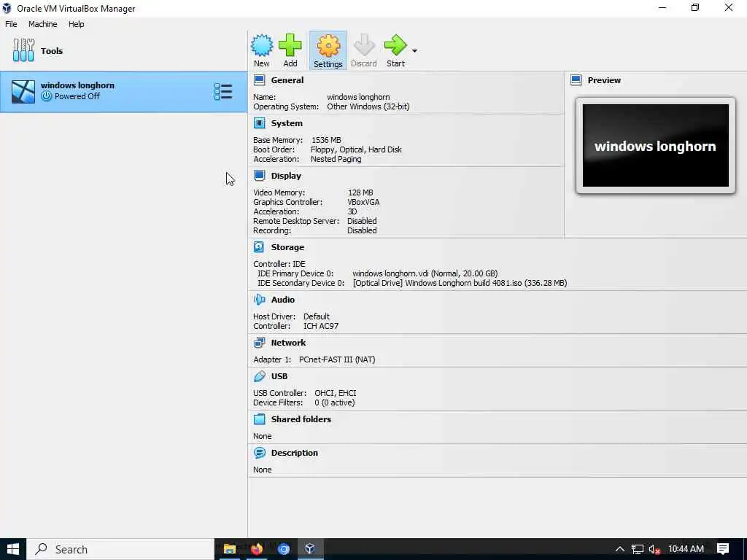Click the windows longhorn preview thumbnail
Screen dimensions: 747x560
(x=656, y=145)
